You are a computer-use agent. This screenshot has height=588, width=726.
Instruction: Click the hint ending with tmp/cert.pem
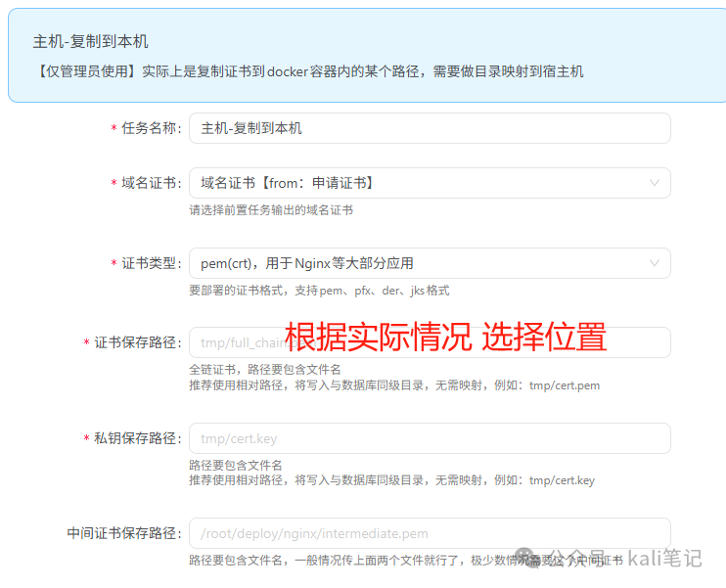point(394,385)
